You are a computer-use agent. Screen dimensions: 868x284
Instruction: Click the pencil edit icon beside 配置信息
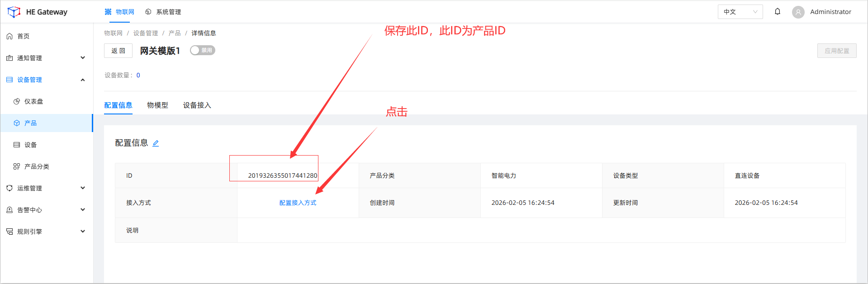[x=156, y=143]
